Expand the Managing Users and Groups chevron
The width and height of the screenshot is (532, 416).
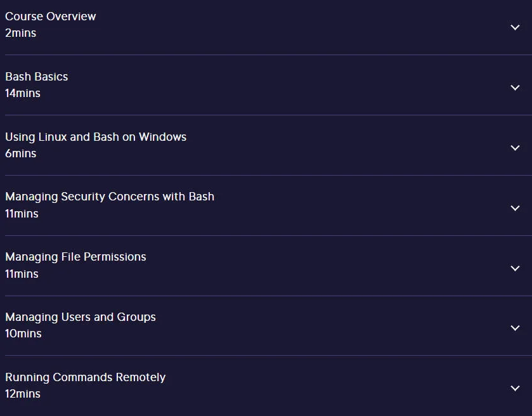pyautogui.click(x=515, y=328)
